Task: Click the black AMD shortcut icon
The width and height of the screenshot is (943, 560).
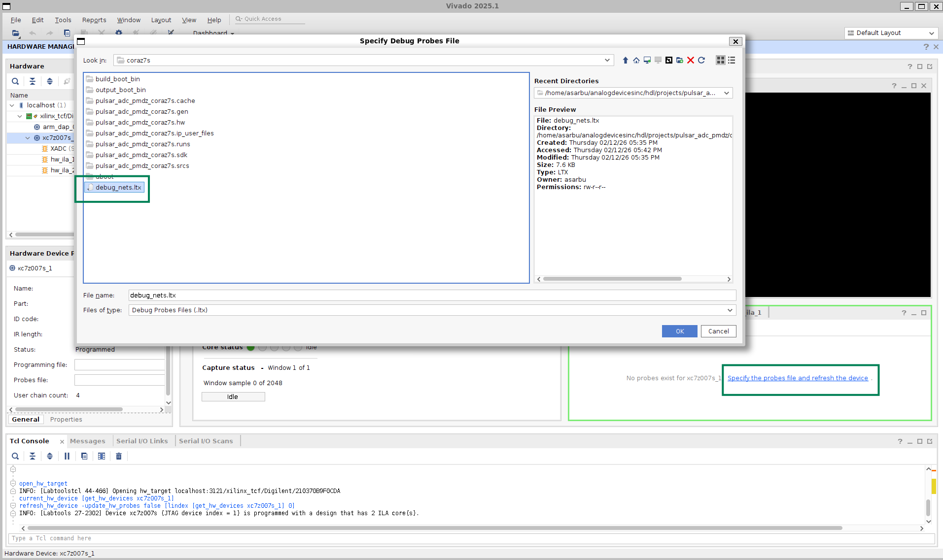Action: (668, 60)
